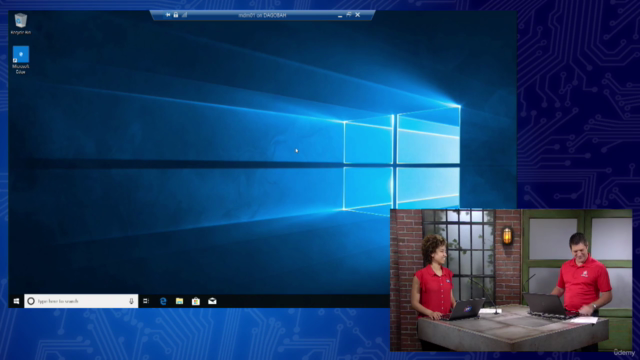Restore down the remote session window

(349, 15)
